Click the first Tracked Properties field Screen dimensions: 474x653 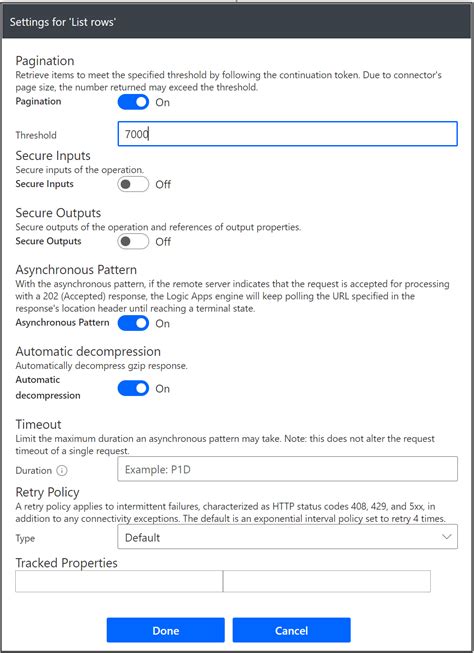coord(119,581)
